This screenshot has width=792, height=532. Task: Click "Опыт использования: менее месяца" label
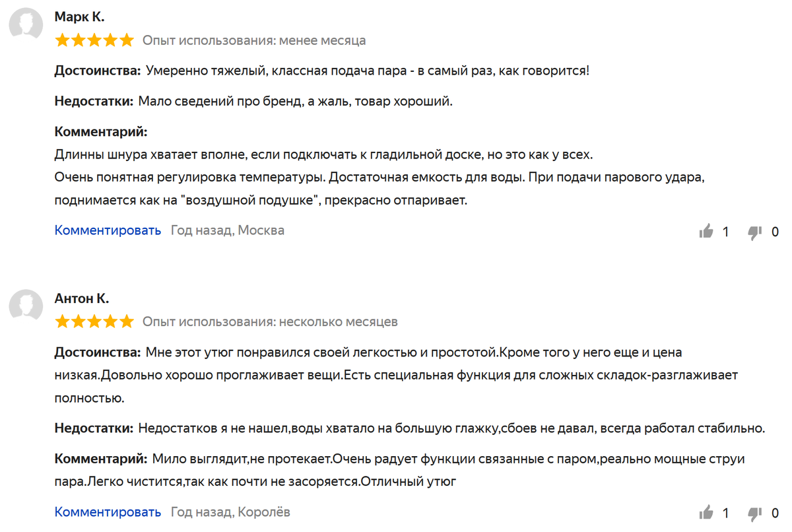254,40
